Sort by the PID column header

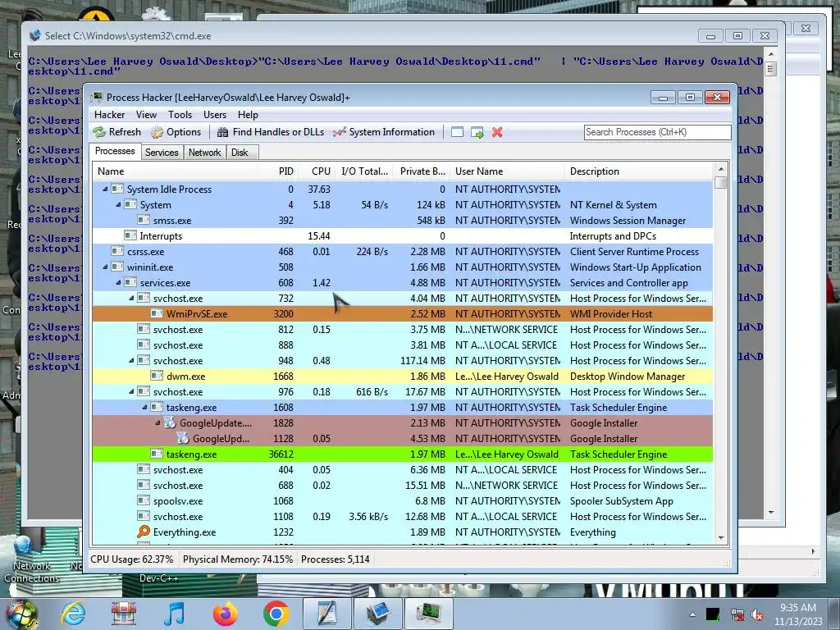277,171
